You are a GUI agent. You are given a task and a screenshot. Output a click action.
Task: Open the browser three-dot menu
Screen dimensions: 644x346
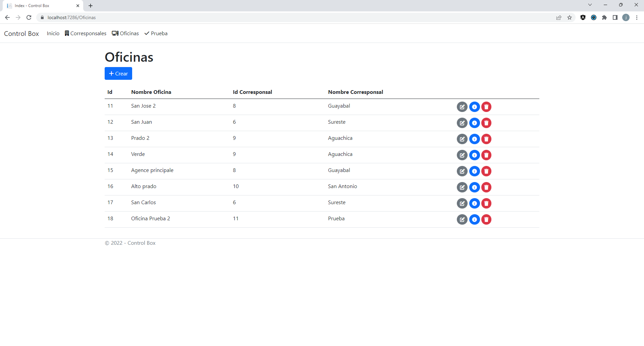637,17
